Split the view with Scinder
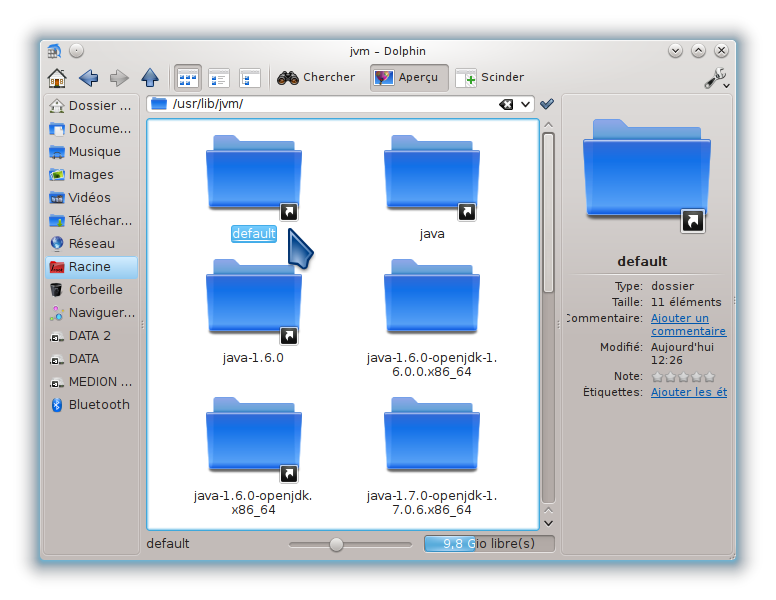The image size is (776, 600). point(489,77)
